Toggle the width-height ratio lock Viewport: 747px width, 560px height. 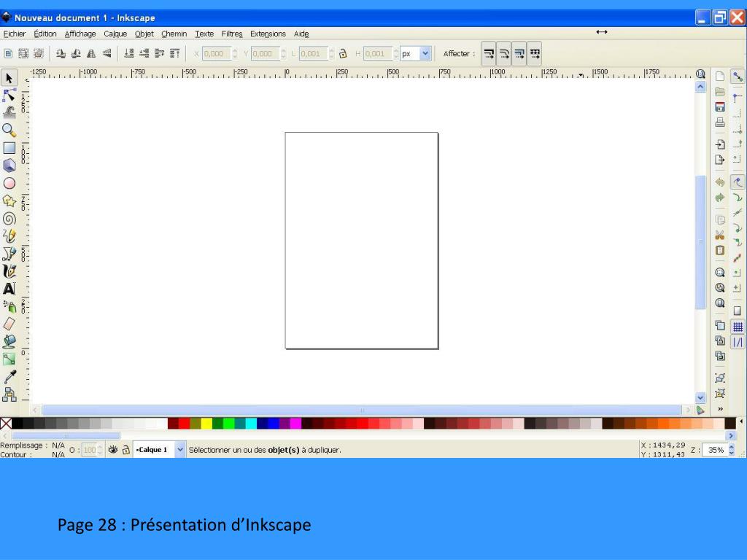tap(343, 53)
